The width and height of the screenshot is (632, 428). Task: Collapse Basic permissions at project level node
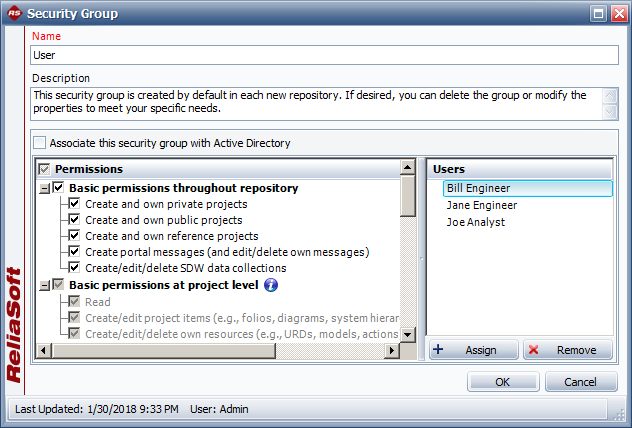click(44, 285)
